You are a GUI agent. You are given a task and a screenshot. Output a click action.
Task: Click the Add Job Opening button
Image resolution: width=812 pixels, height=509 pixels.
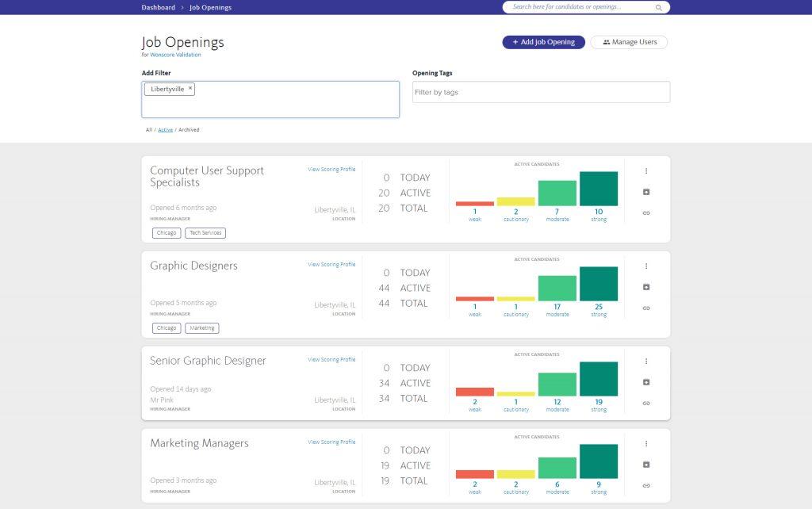click(543, 42)
